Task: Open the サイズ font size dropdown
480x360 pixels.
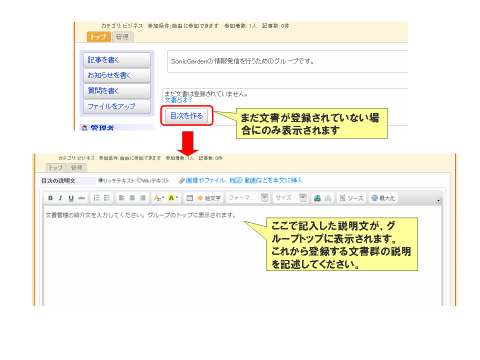Action: pyautogui.click(x=290, y=198)
